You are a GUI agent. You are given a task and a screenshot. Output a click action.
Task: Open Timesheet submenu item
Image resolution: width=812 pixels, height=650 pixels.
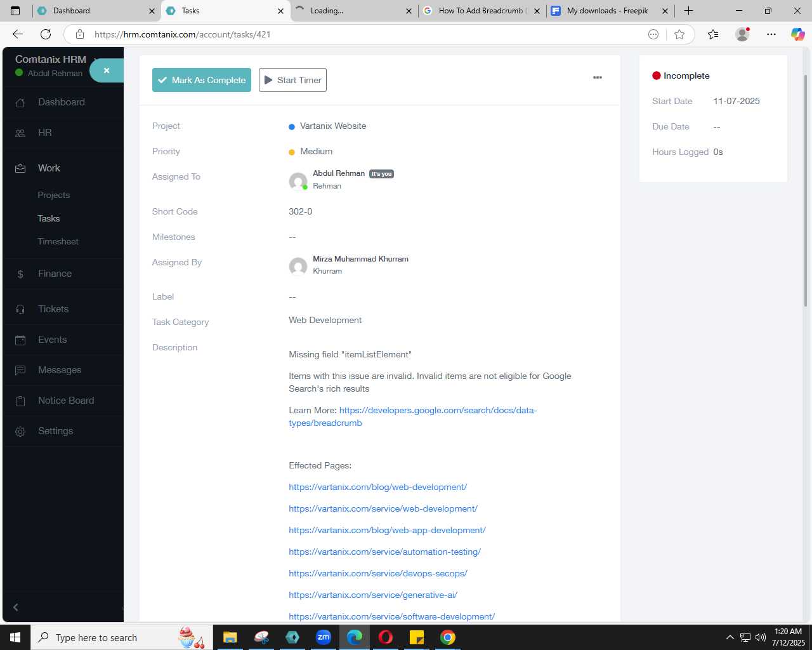point(58,241)
